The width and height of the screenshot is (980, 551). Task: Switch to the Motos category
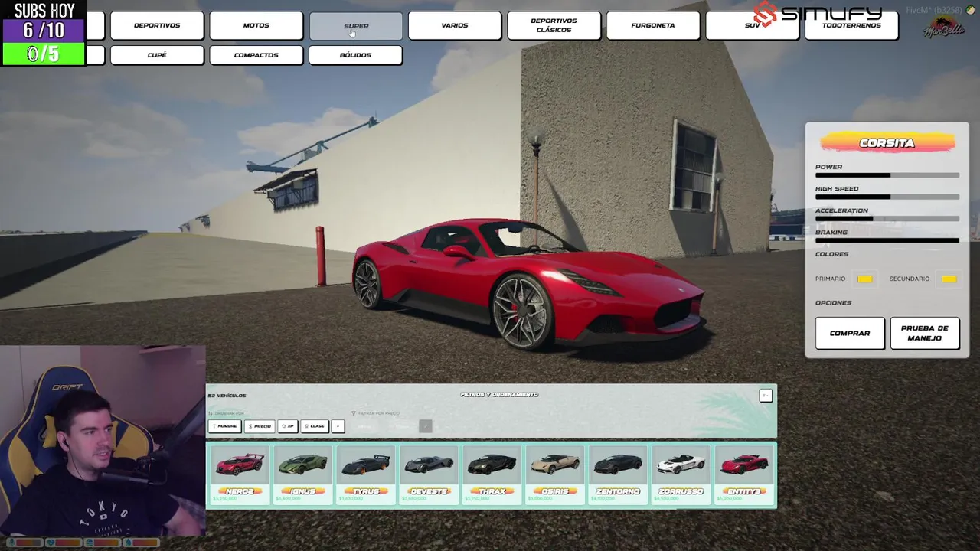(x=256, y=25)
